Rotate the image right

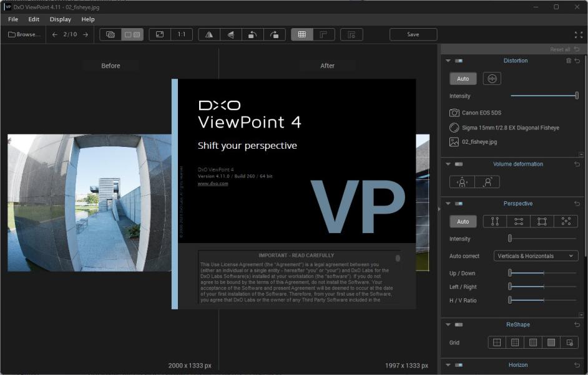tap(275, 34)
